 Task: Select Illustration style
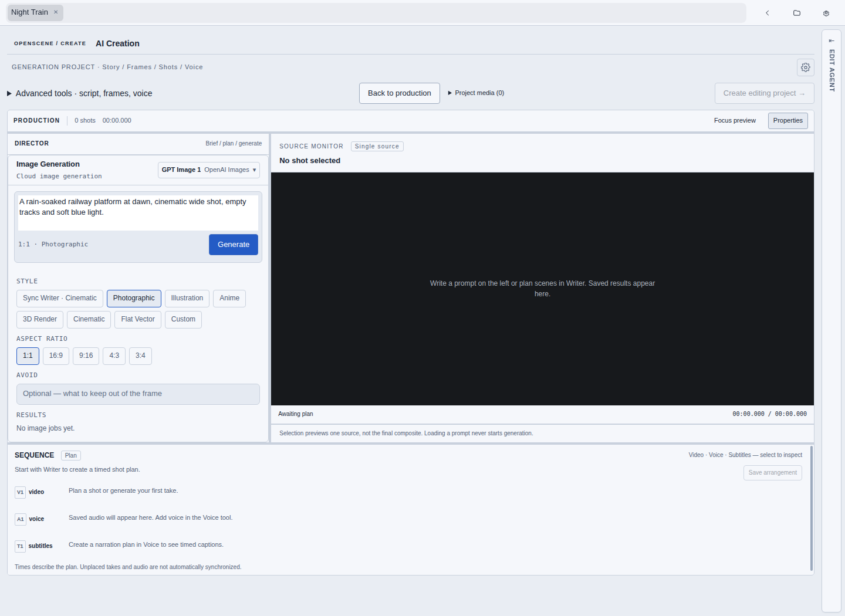coord(187,299)
